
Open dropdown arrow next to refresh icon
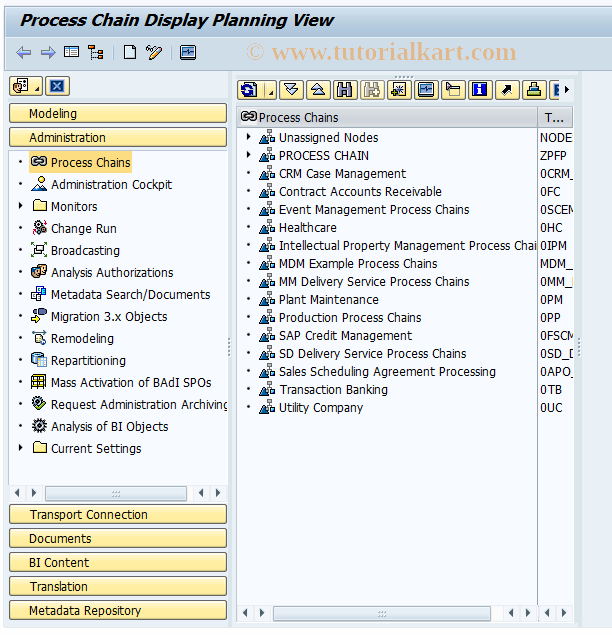271,90
